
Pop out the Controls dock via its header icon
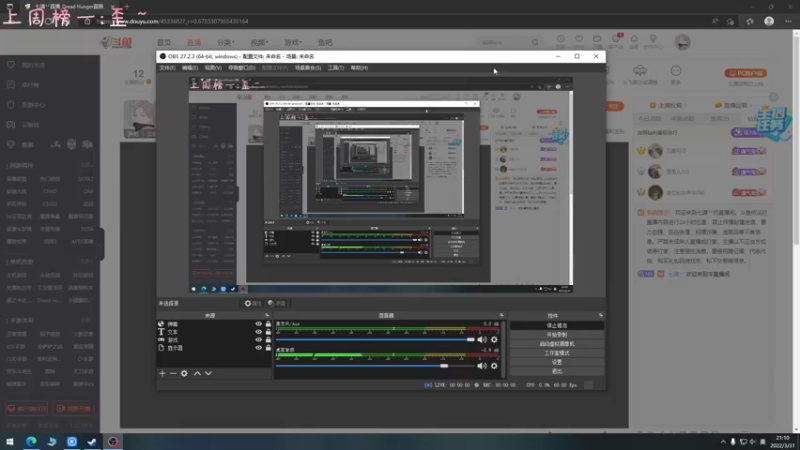601,315
